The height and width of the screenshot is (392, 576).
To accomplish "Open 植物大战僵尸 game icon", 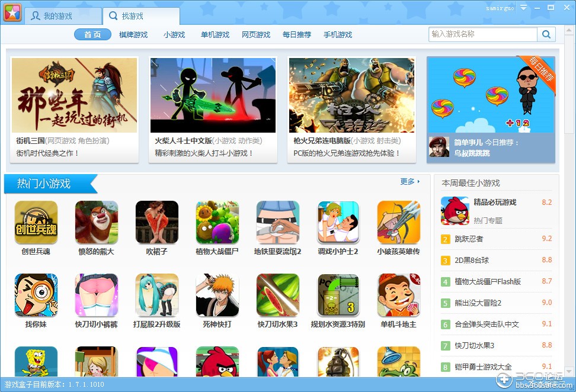I will coord(217,222).
